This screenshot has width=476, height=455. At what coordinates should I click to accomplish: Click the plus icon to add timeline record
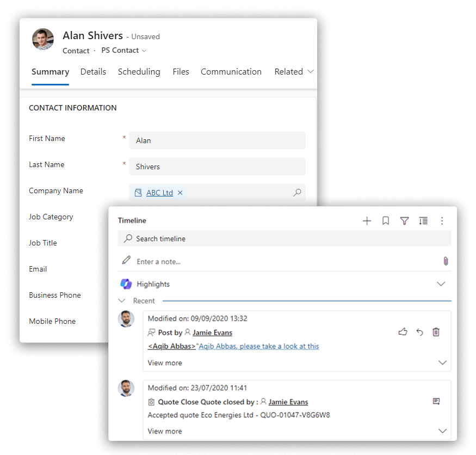tap(367, 220)
